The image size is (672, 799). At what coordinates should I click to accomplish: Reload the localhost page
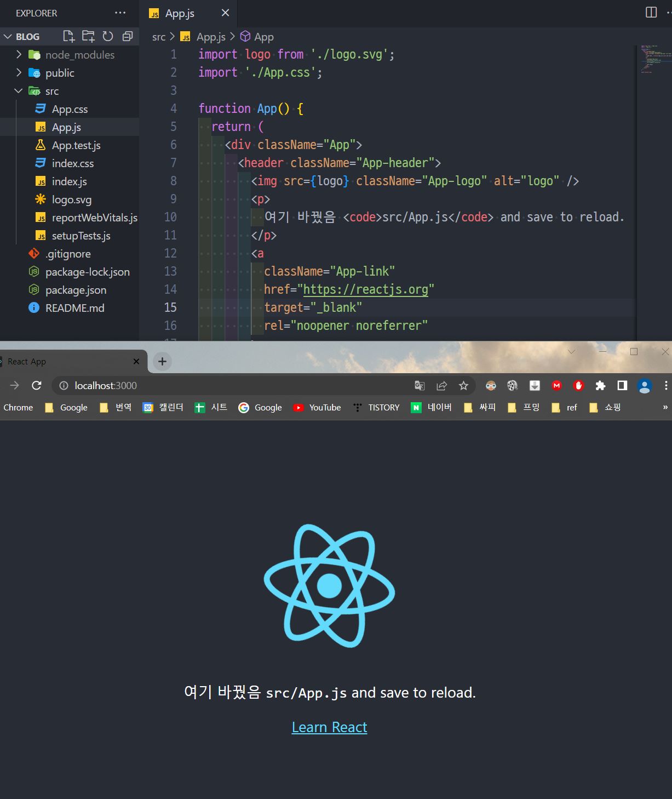coord(37,386)
